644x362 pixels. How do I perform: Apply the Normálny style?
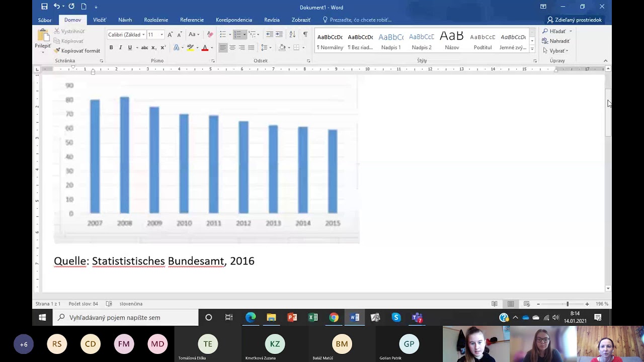click(x=330, y=41)
